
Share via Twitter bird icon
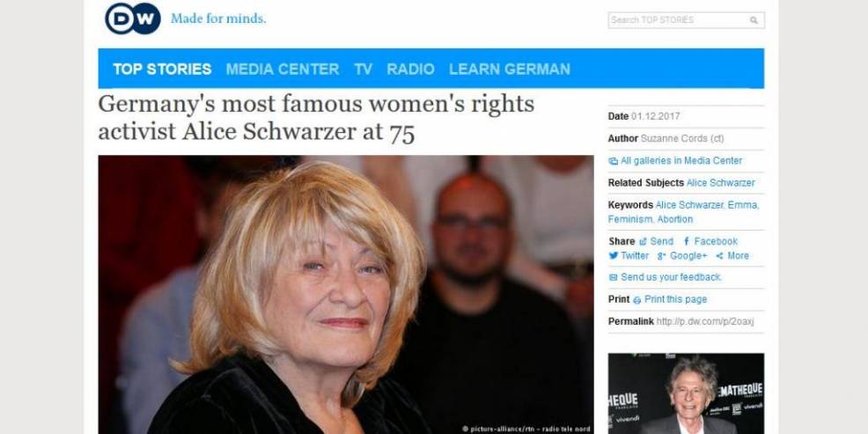coord(614,256)
